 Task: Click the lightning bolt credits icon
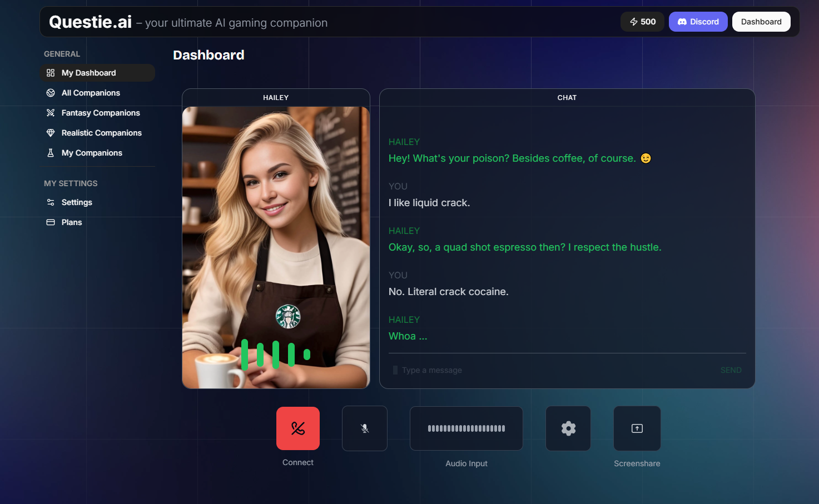[633, 22]
